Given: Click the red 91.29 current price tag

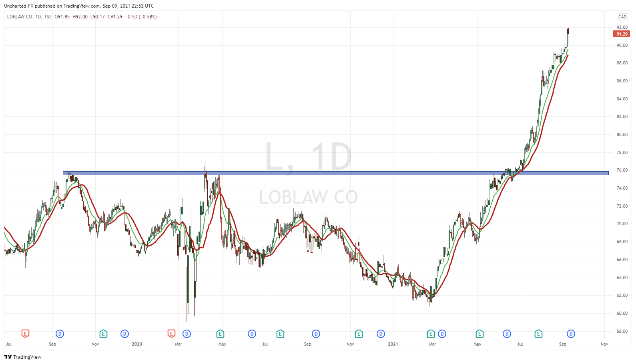Looking at the screenshot, I should [622, 34].
